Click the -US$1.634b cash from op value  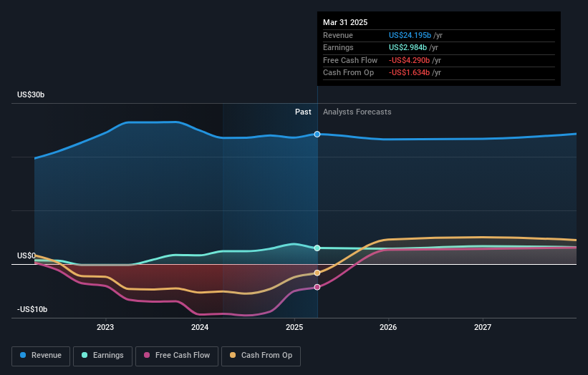[409, 73]
